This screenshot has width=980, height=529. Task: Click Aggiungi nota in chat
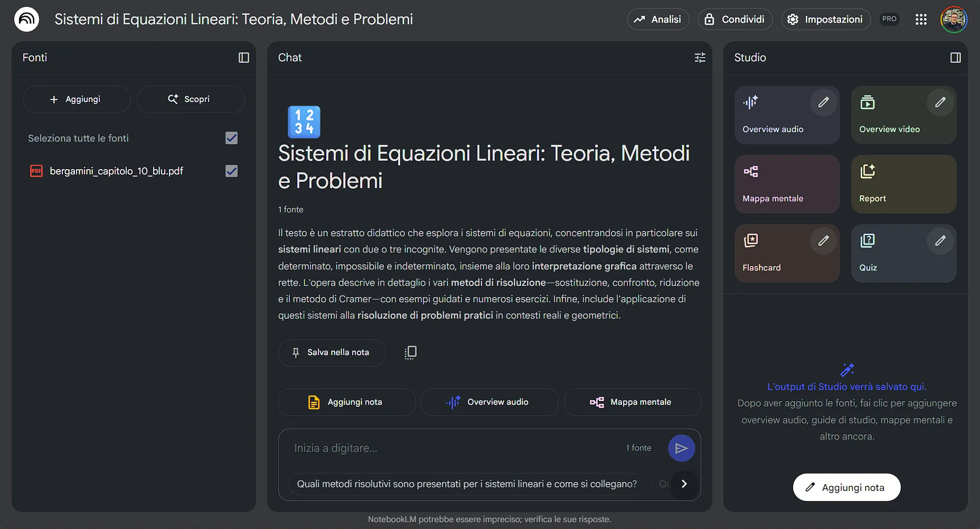(x=346, y=402)
